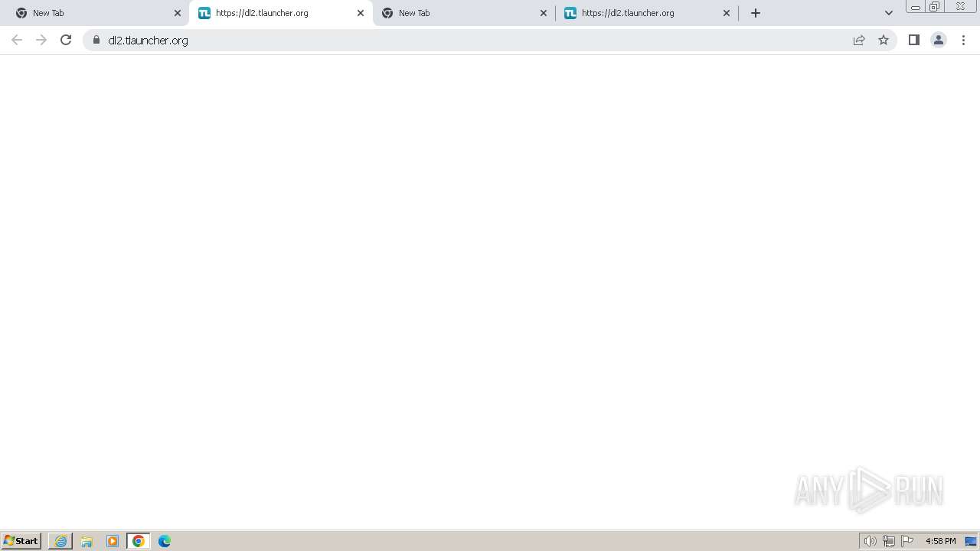Open the Windows Start menu
The image size is (980, 551).
[x=21, y=541]
